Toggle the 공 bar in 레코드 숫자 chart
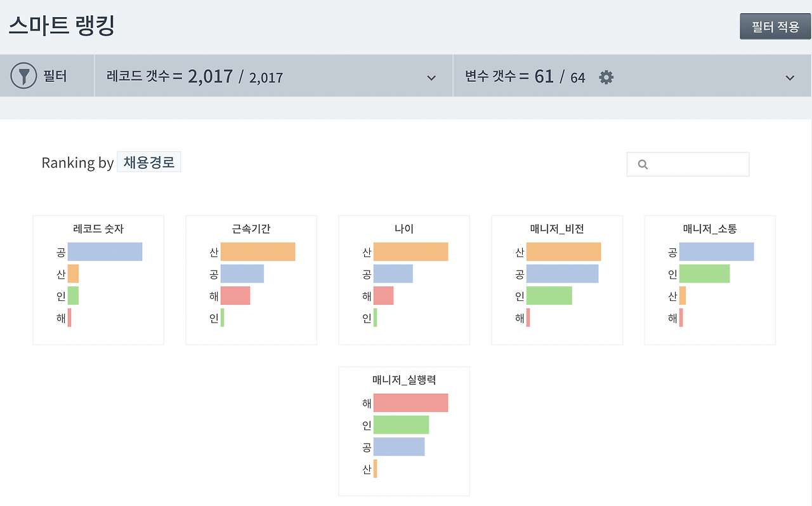Viewport: 812px width, 506px height. point(105,251)
